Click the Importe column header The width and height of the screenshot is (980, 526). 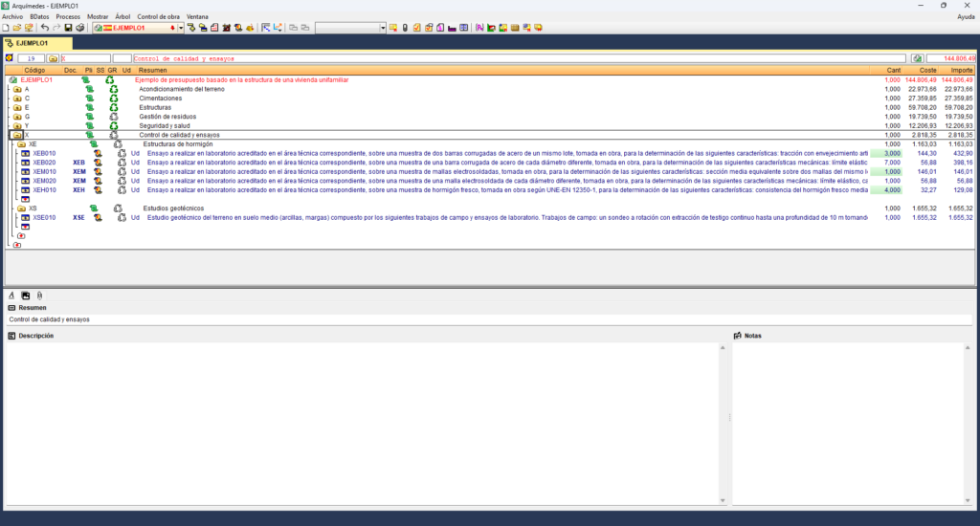pos(961,70)
